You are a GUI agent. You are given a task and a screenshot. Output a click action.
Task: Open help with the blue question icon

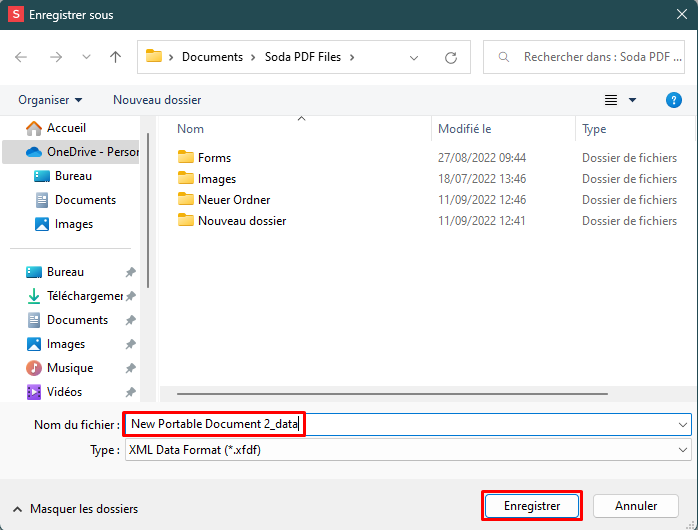[x=674, y=100]
